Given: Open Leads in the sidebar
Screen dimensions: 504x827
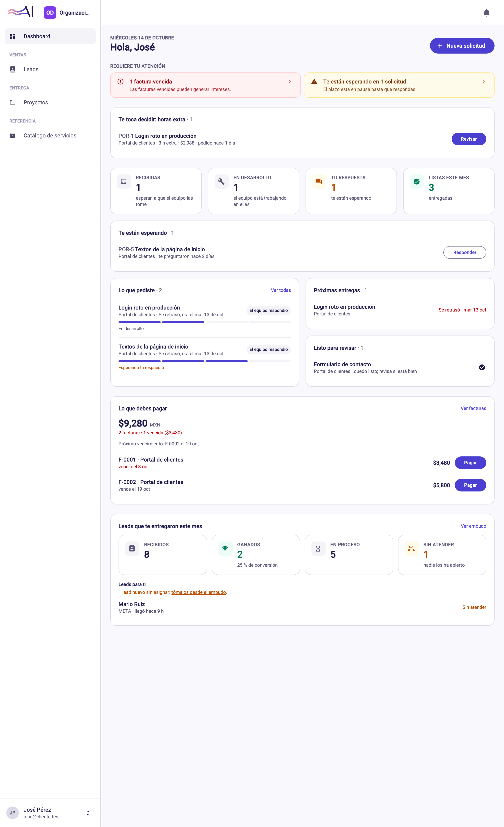Looking at the screenshot, I should click(x=50, y=70).
